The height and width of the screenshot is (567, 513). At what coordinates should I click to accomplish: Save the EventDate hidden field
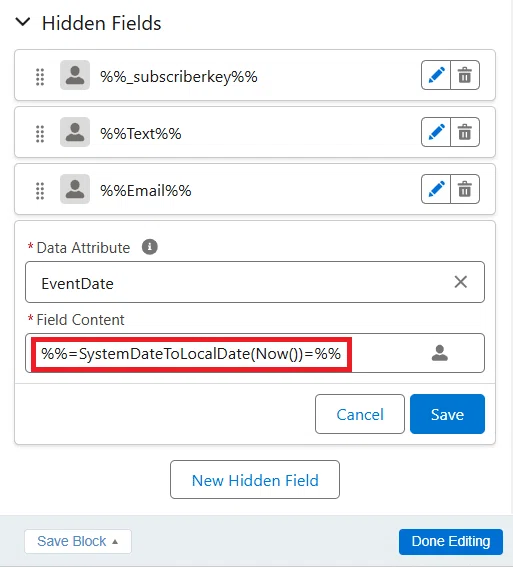(447, 414)
